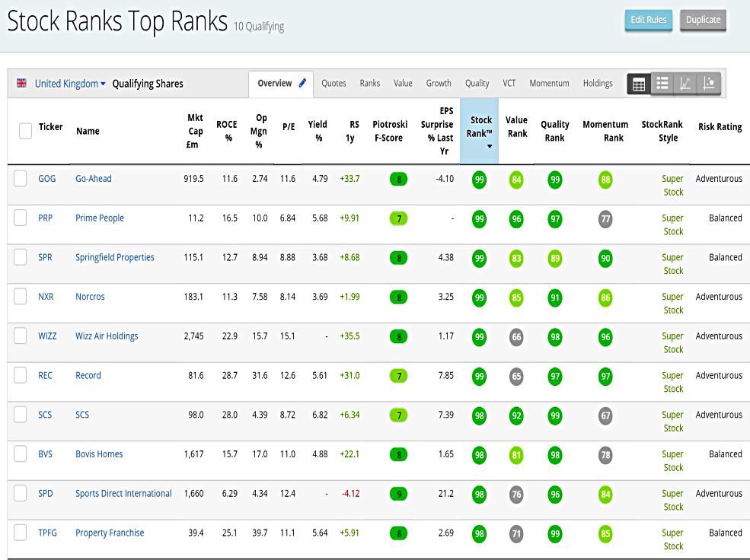Select the VCT tab
Viewport: 750px width, 560px height.
(x=509, y=83)
